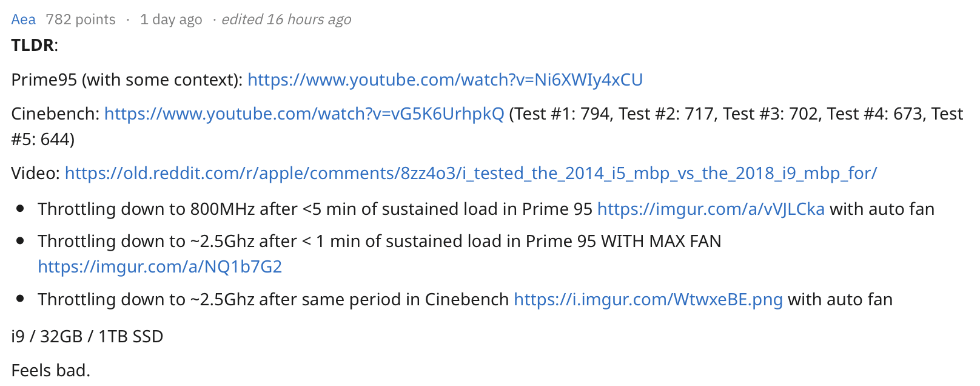Open the WtwxeBE.png imgur image link

click(x=648, y=300)
